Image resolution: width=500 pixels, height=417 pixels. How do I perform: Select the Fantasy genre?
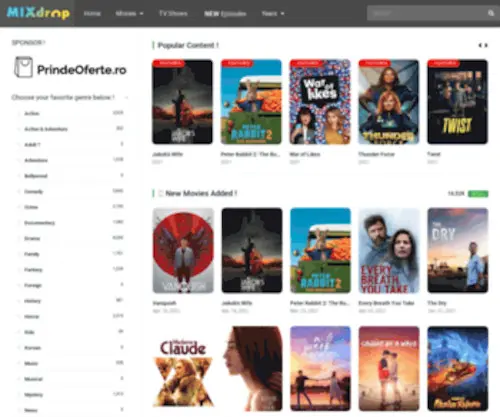tap(33, 270)
